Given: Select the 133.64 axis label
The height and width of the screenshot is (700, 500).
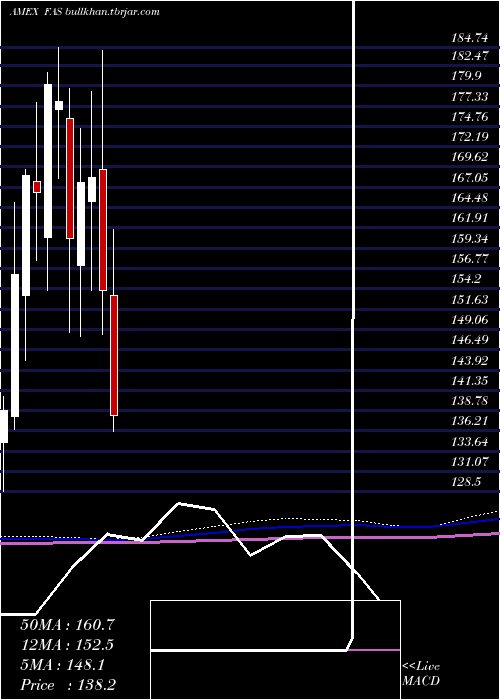Looking at the screenshot, I should (470, 442).
